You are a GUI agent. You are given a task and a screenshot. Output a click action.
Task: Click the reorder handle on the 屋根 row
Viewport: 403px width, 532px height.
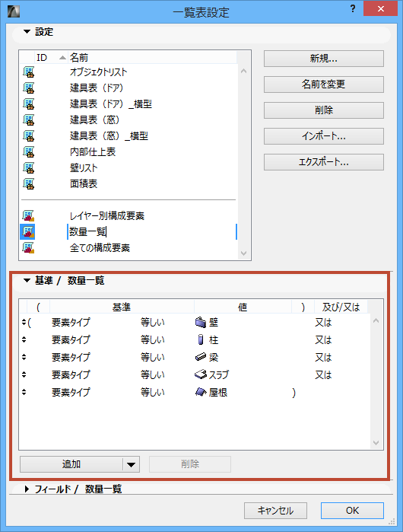point(24,392)
